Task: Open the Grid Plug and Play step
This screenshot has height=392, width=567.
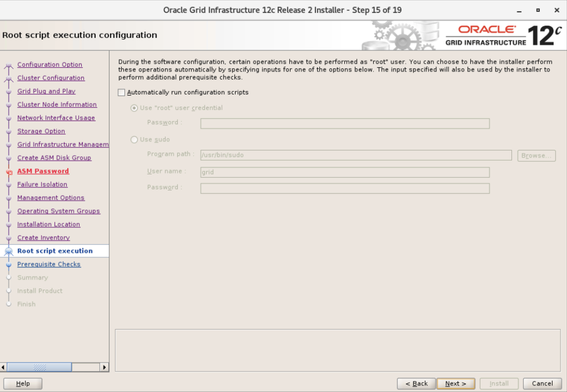Action: click(46, 91)
